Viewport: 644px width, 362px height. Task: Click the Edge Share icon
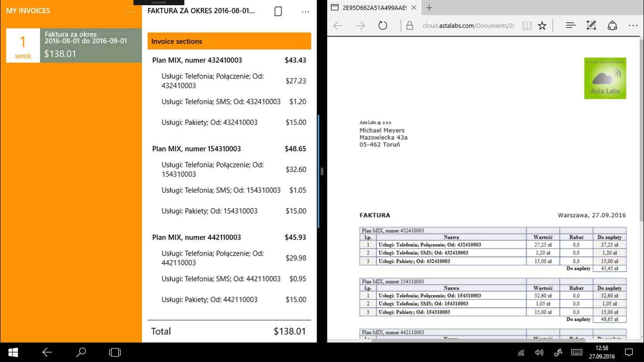pyautogui.click(x=612, y=25)
